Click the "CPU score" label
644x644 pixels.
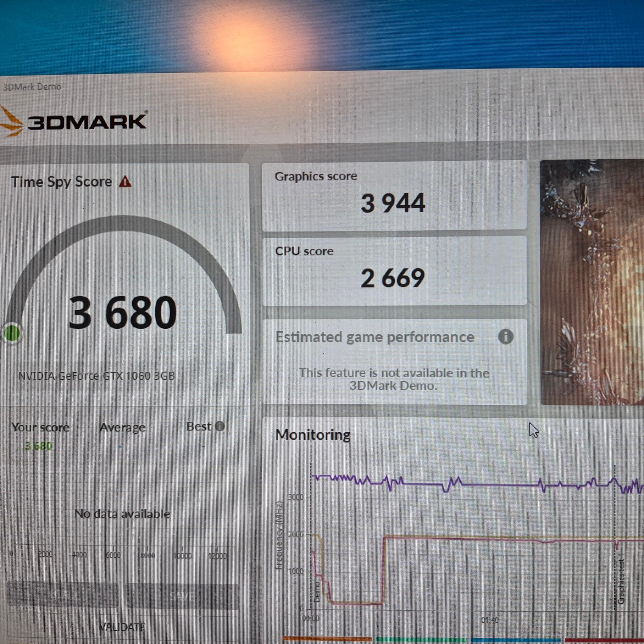[x=304, y=251]
